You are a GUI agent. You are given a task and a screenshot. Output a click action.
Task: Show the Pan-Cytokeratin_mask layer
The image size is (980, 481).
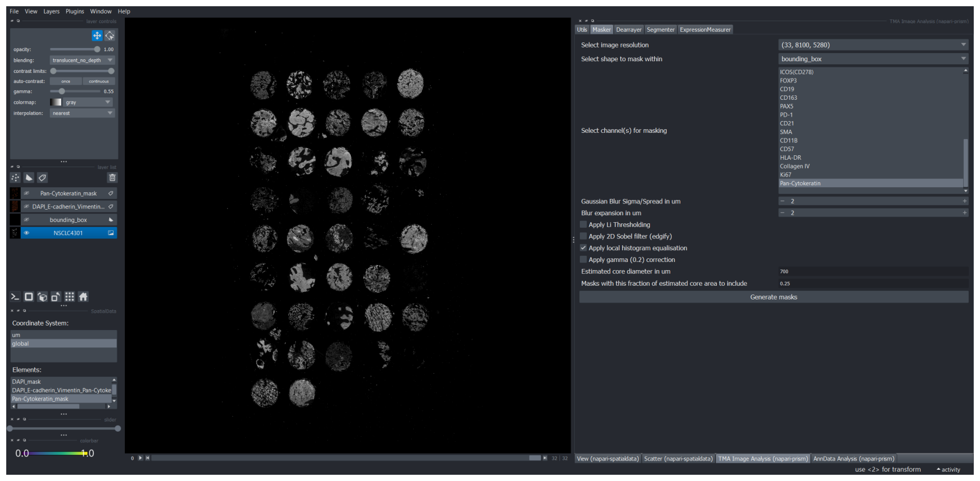click(26, 193)
